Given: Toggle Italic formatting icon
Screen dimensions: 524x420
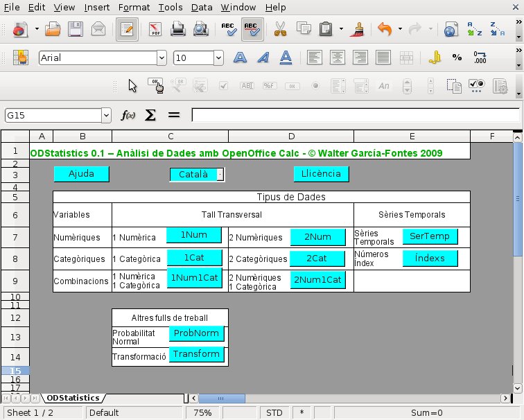Looking at the screenshot, I should tap(263, 58).
